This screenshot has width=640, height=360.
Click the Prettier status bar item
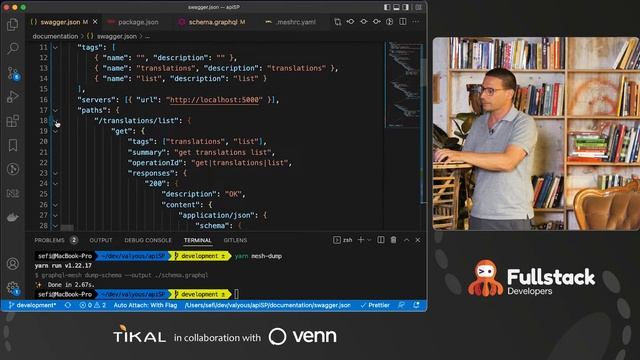pos(375,305)
